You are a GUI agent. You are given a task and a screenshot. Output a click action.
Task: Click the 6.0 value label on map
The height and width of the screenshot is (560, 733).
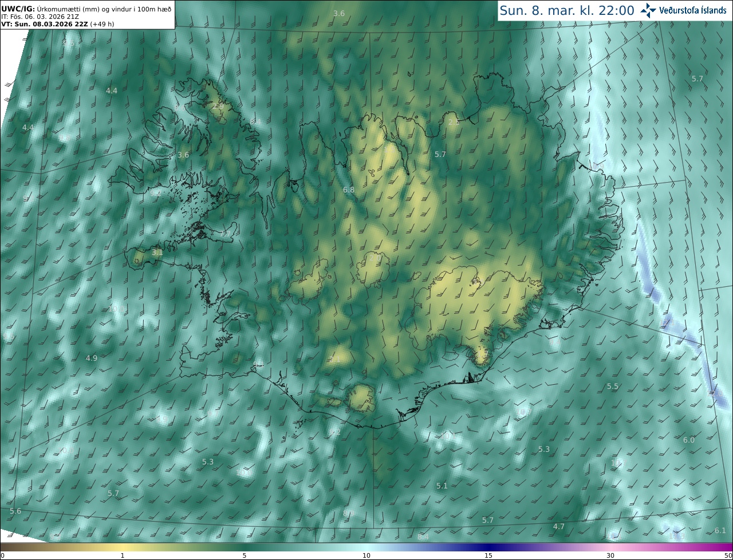689,440
